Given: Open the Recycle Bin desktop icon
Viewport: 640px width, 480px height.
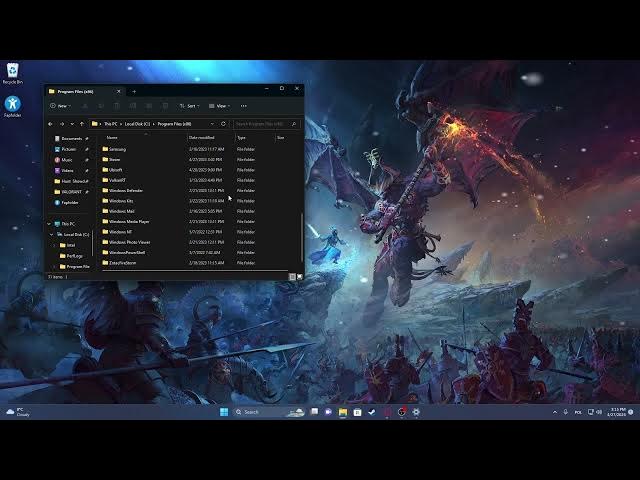Looking at the screenshot, I should pos(12,72).
